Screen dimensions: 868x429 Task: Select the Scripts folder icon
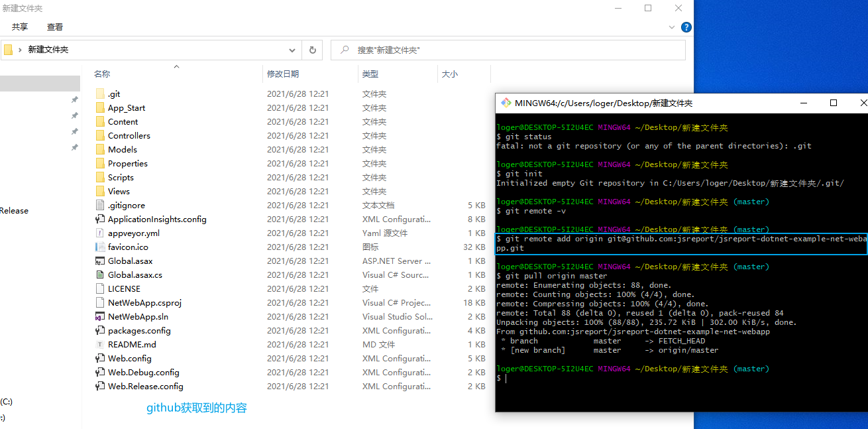pos(100,178)
